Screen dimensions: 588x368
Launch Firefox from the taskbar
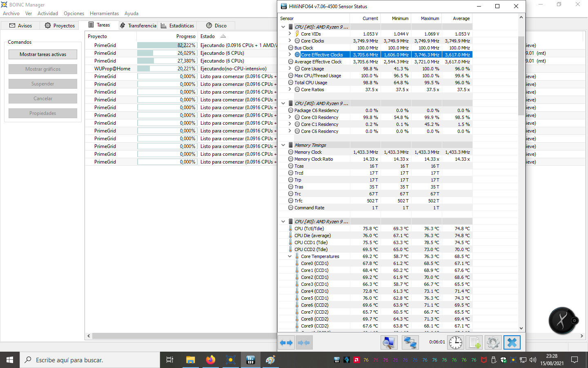210,360
